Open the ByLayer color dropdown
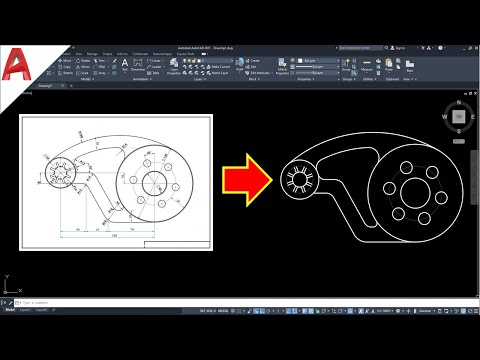480x360 pixels. 318,61
